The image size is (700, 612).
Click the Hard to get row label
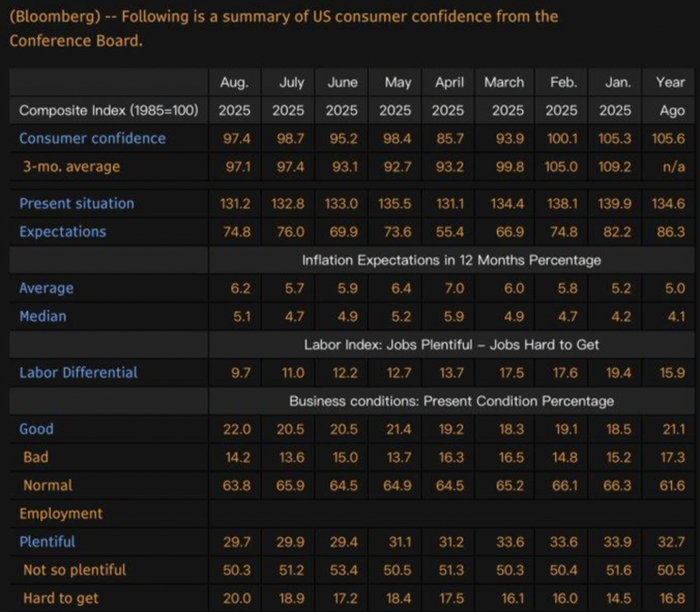(x=61, y=598)
